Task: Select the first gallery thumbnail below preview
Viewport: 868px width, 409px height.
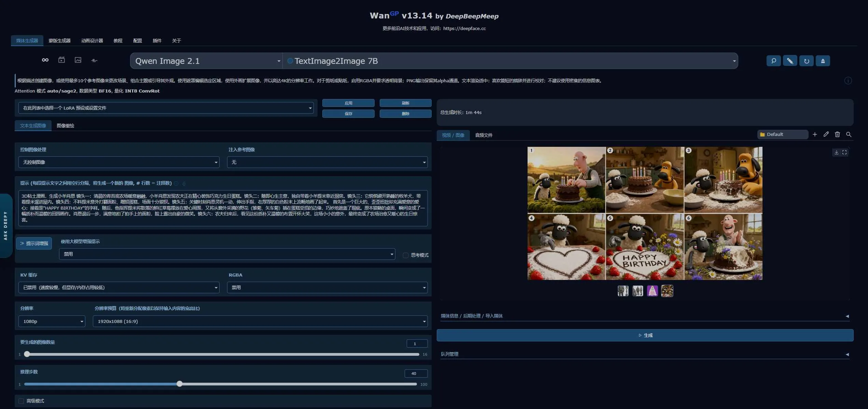Action: (x=623, y=291)
